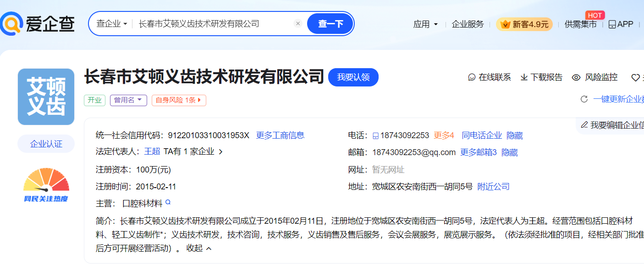Expand TA有 1 家企业 chevron
This screenshot has width=644, height=264.
[x=220, y=152]
